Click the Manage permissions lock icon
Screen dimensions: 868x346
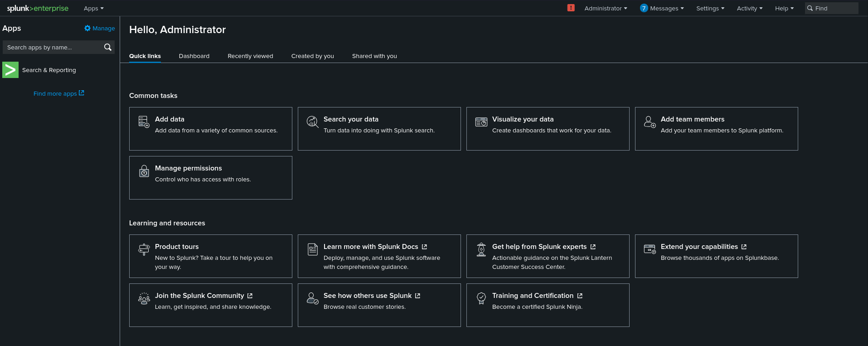click(144, 171)
